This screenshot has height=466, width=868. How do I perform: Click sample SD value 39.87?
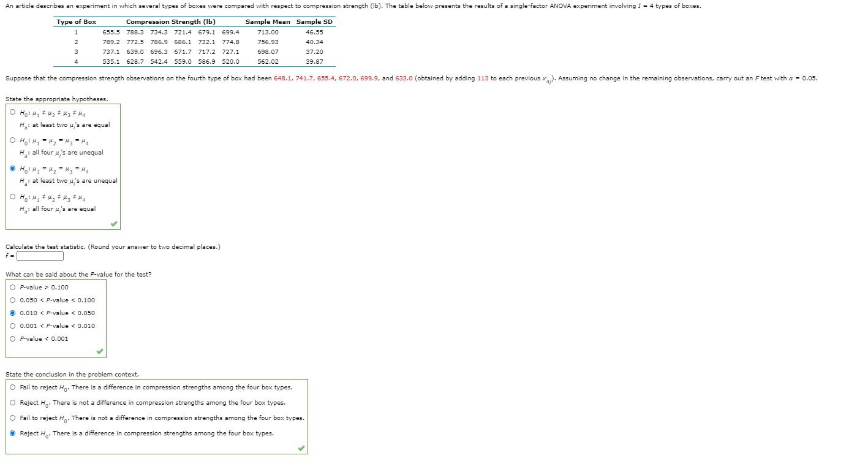tap(314, 61)
